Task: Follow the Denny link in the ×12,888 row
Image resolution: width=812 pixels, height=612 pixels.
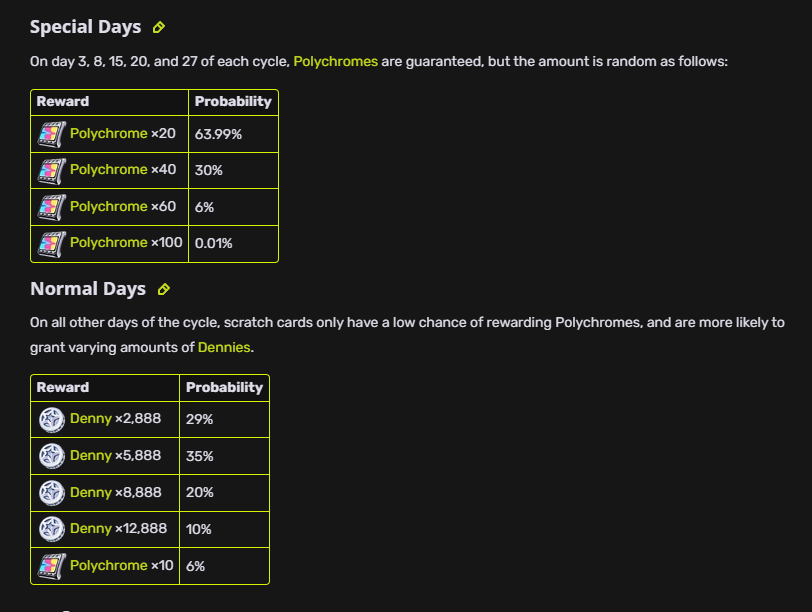Action: pyautogui.click(x=91, y=529)
